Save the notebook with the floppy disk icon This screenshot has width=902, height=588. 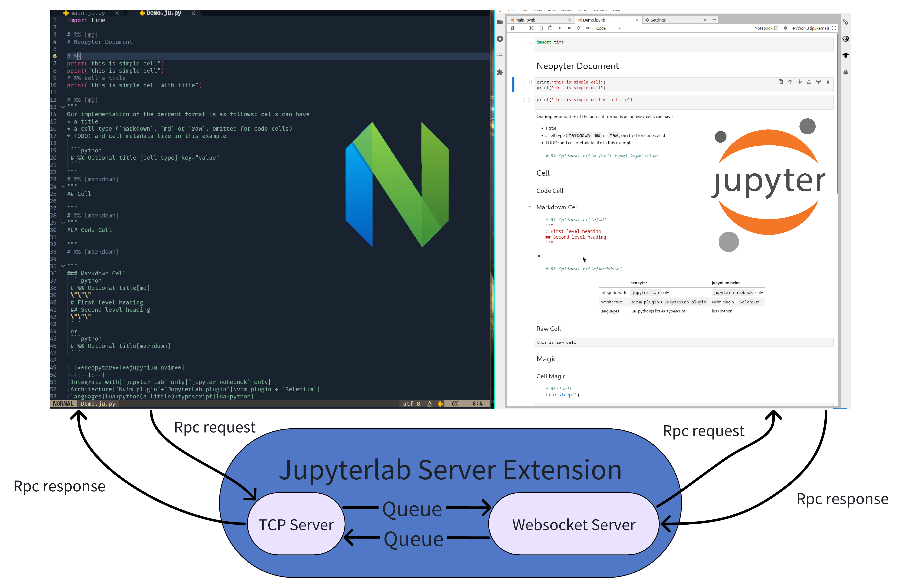tap(512, 28)
